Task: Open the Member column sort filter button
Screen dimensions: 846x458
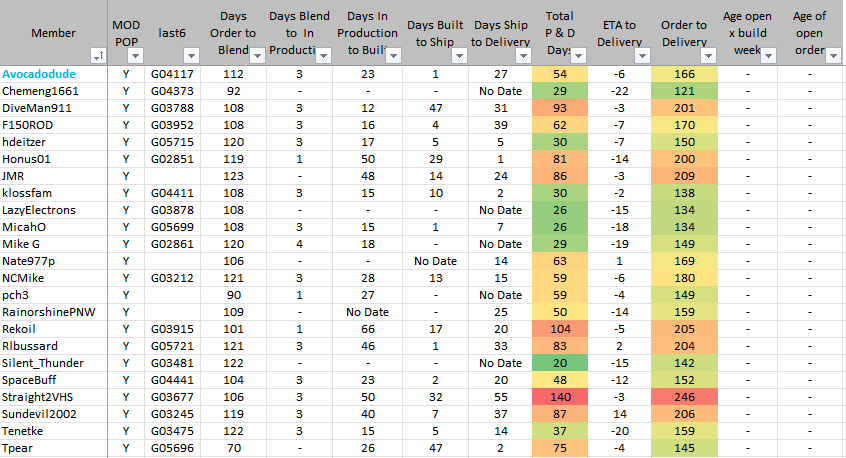Action: (97, 56)
